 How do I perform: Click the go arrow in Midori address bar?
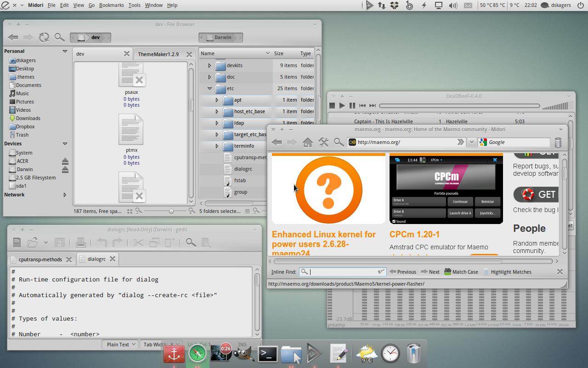click(460, 142)
